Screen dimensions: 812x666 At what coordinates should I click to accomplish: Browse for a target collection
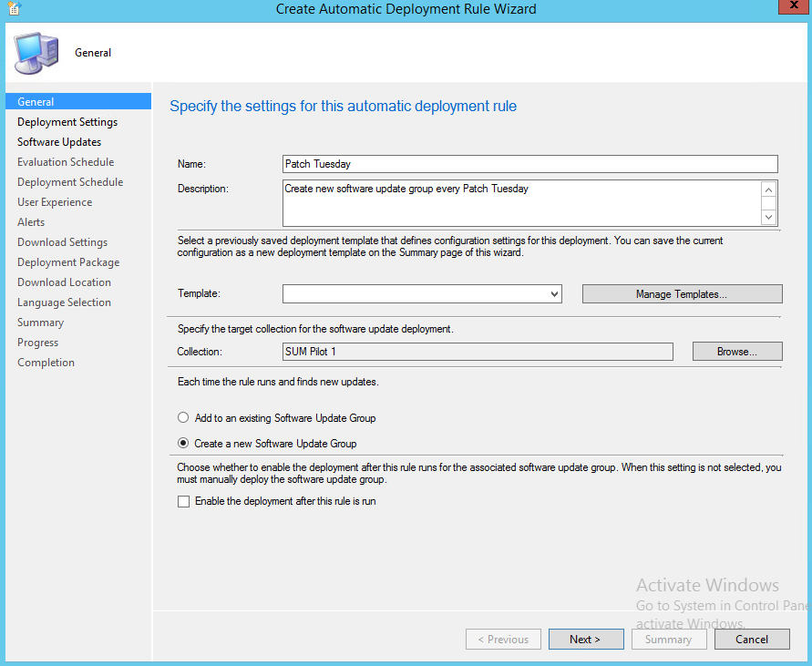coord(736,352)
